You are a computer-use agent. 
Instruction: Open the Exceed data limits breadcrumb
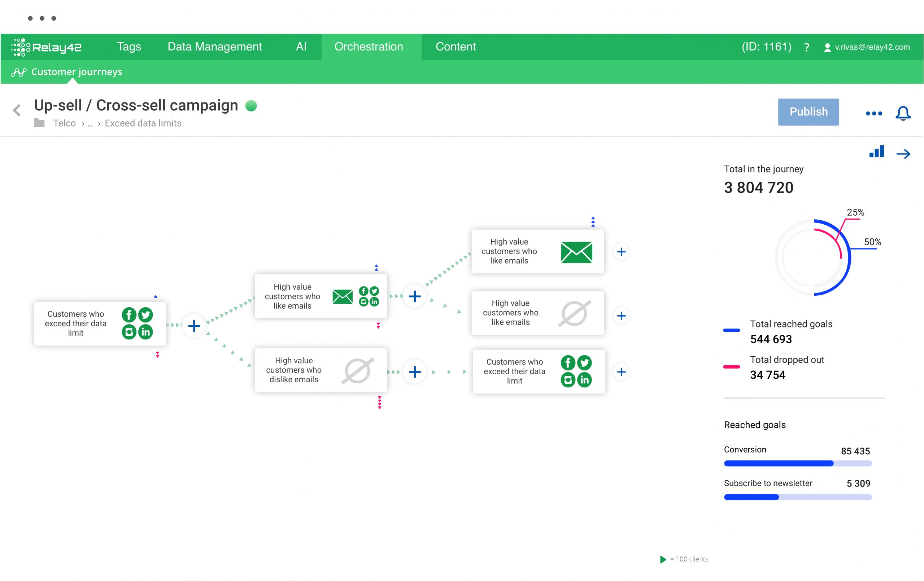[143, 123]
